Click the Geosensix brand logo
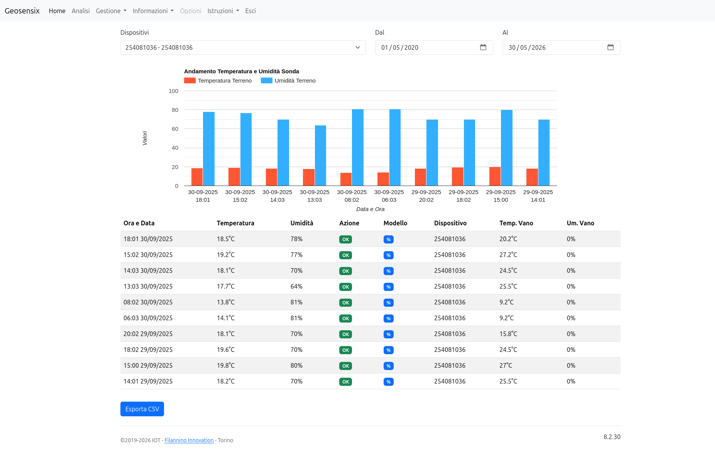The height and width of the screenshot is (463, 715). click(x=22, y=10)
